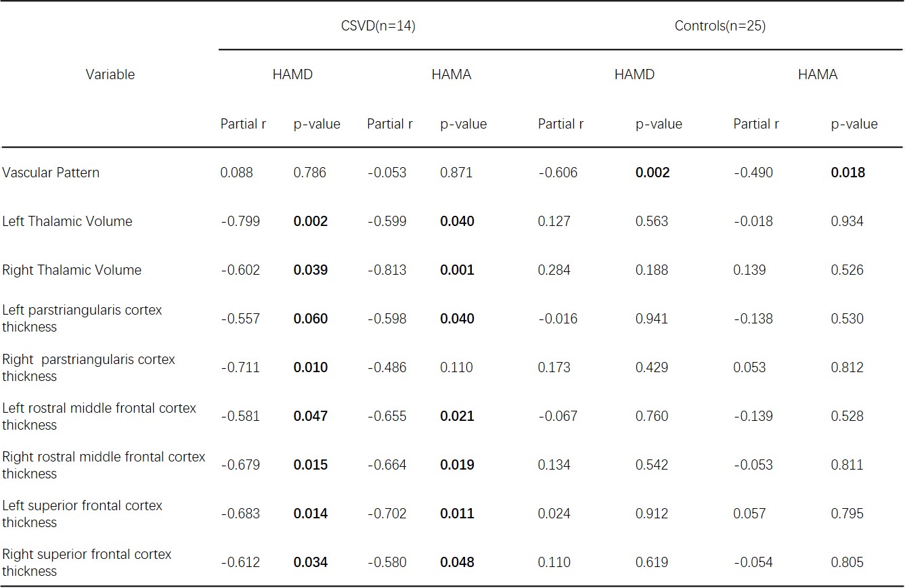This screenshot has width=905, height=588.
Task: Click the bold 0.002 Vascular Pattern p-value
Action: pos(653,173)
